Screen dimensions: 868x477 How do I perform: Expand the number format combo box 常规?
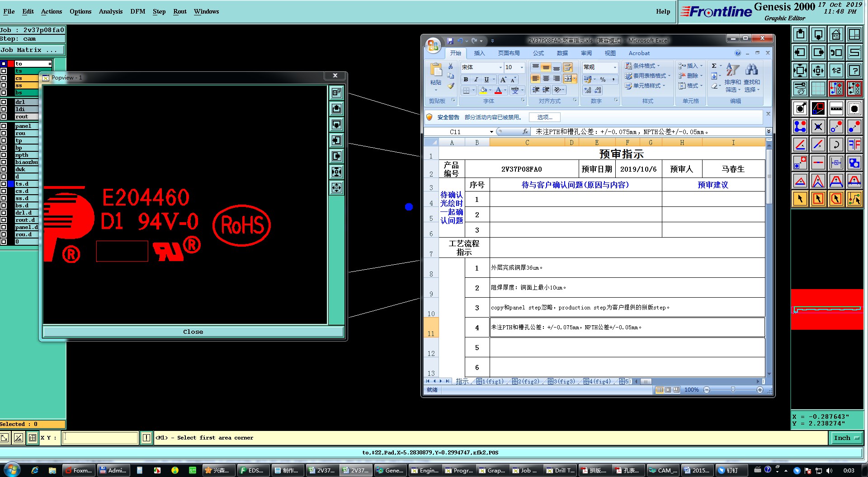[x=614, y=67]
